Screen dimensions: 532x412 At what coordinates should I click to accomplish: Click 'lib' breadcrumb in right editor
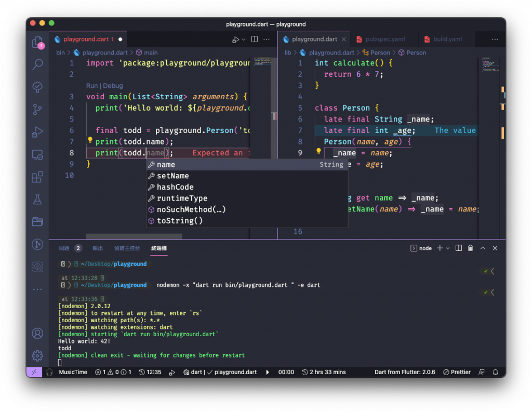288,52
